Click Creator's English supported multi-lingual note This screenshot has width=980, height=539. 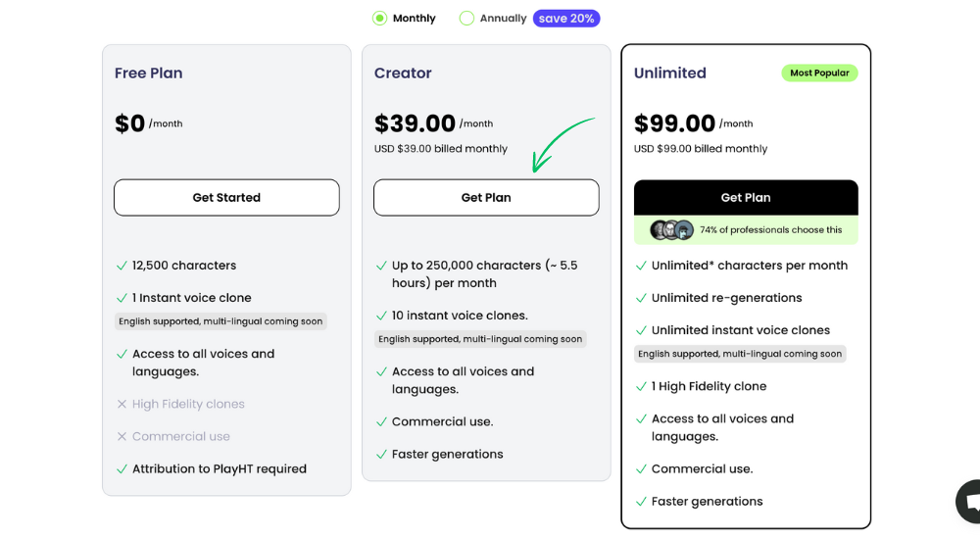pos(480,339)
